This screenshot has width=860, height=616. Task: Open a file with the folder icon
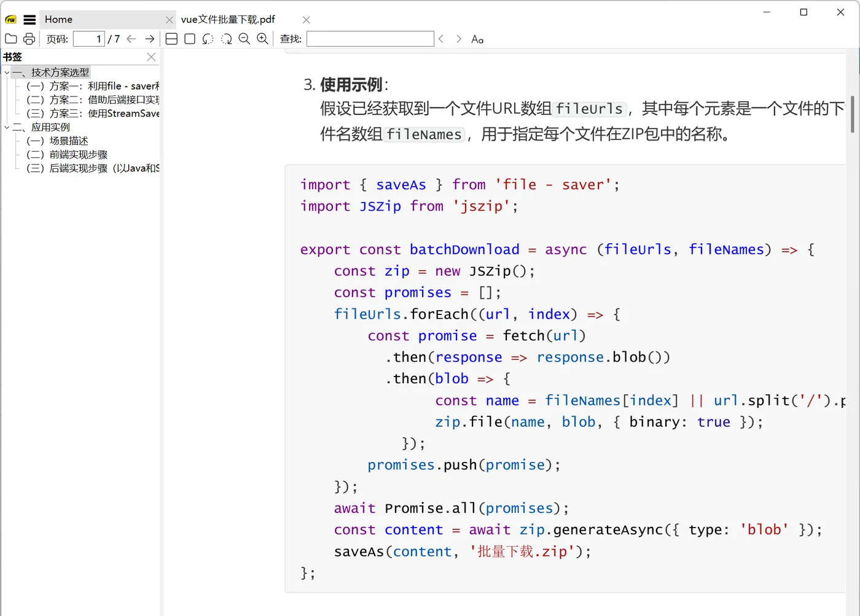point(11,39)
